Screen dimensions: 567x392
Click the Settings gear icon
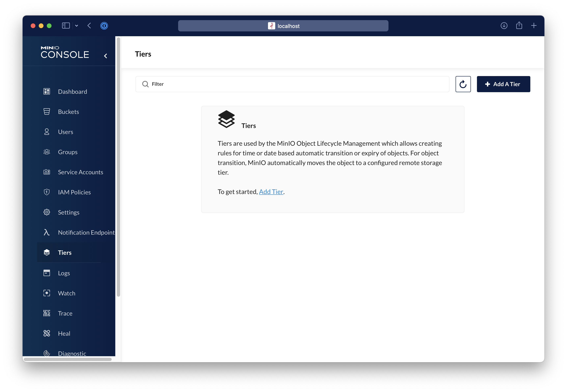point(47,212)
